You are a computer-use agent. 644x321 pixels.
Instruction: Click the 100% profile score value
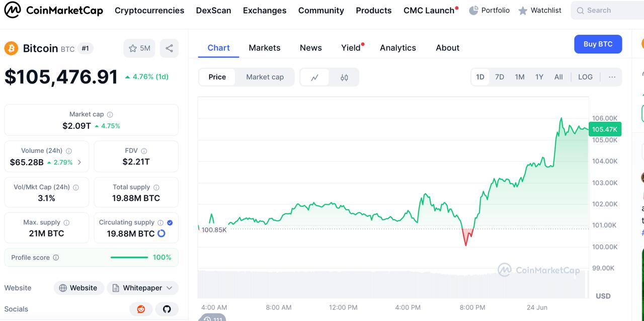click(x=162, y=258)
